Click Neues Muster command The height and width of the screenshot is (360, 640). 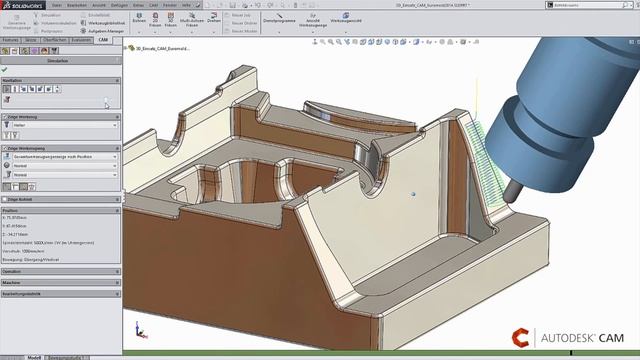click(241, 31)
